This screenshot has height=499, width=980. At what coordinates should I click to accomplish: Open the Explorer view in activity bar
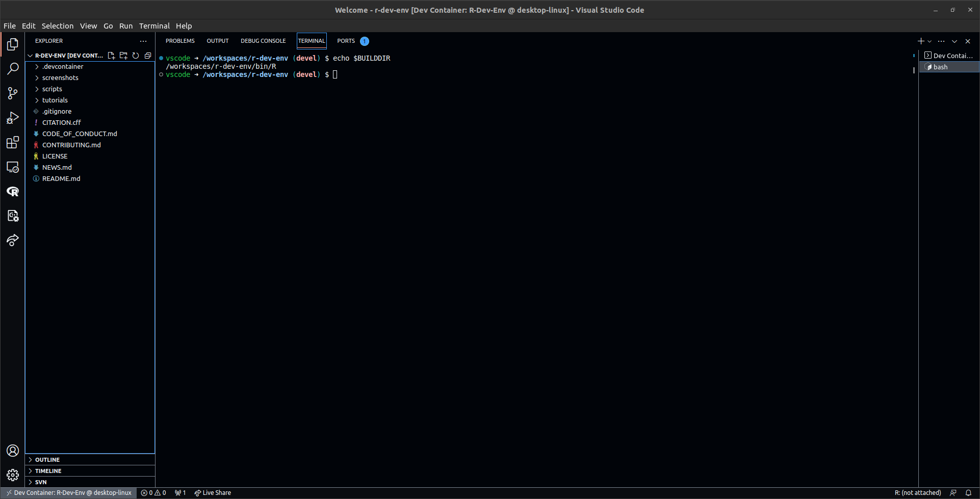13,44
